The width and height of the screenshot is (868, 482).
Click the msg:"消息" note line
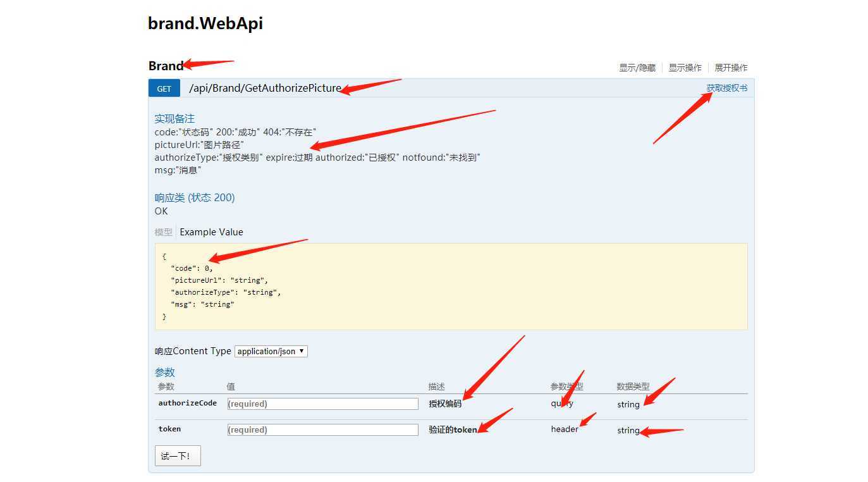coord(178,170)
